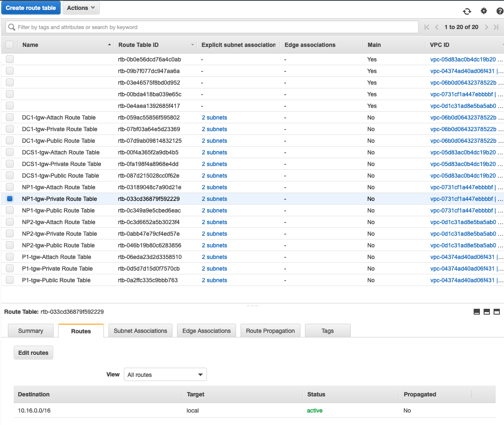Screen dimensions: 504x425
Task: Go to the next page arrow
Action: pos(487,27)
